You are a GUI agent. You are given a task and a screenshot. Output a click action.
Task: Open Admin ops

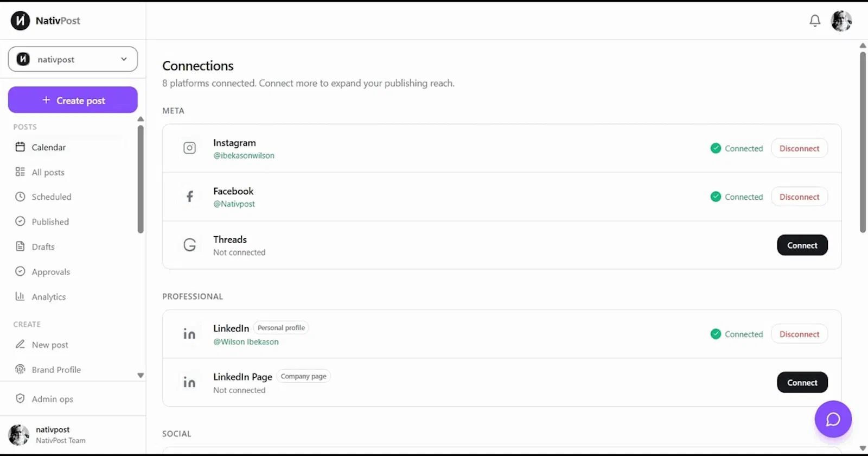pos(52,399)
